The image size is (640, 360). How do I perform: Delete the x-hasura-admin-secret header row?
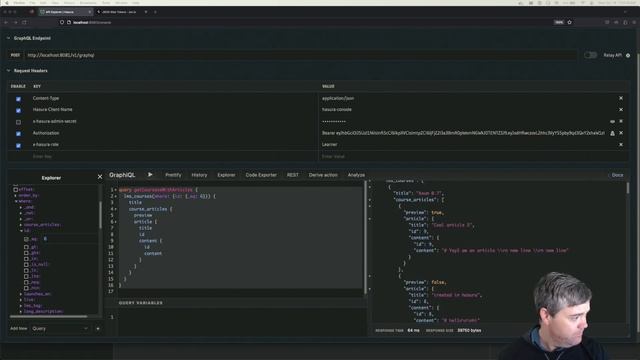[621, 121]
